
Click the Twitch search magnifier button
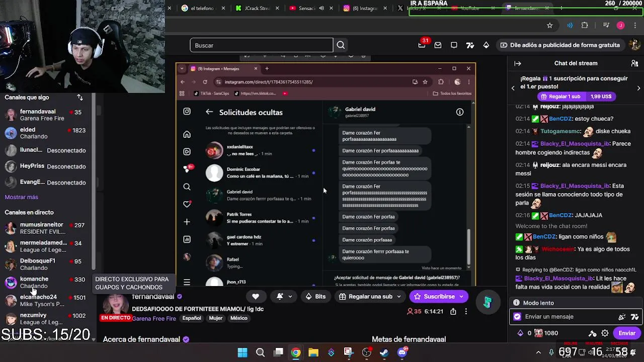(x=341, y=45)
